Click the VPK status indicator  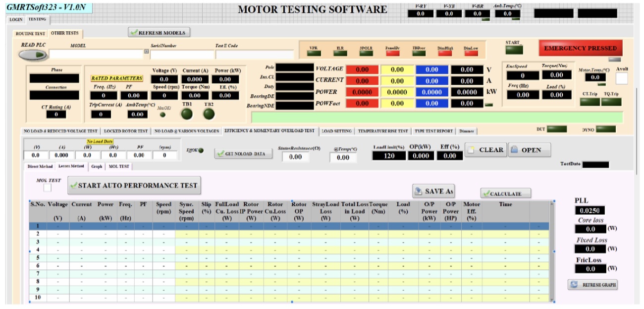(314, 53)
